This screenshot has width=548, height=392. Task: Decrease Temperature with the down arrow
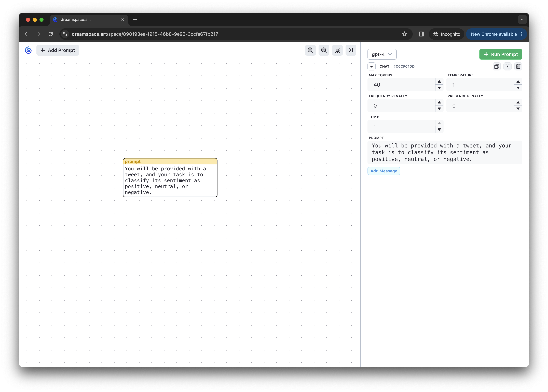[518, 88]
